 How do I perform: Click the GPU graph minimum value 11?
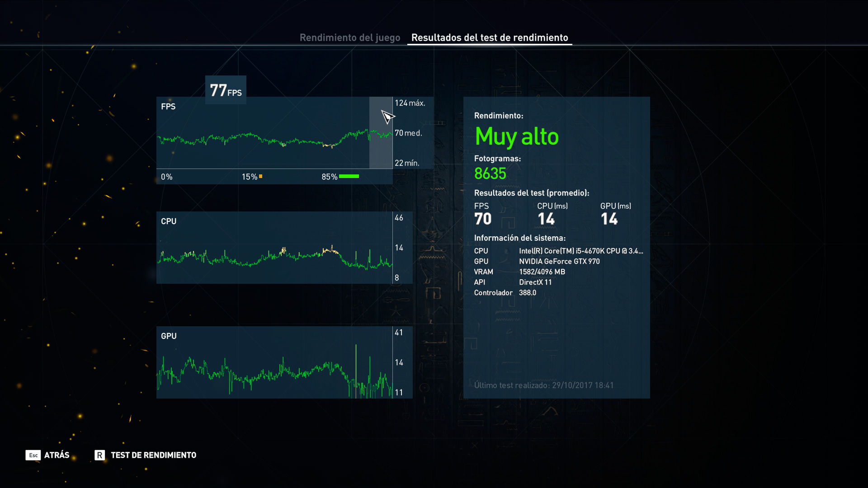pyautogui.click(x=399, y=393)
